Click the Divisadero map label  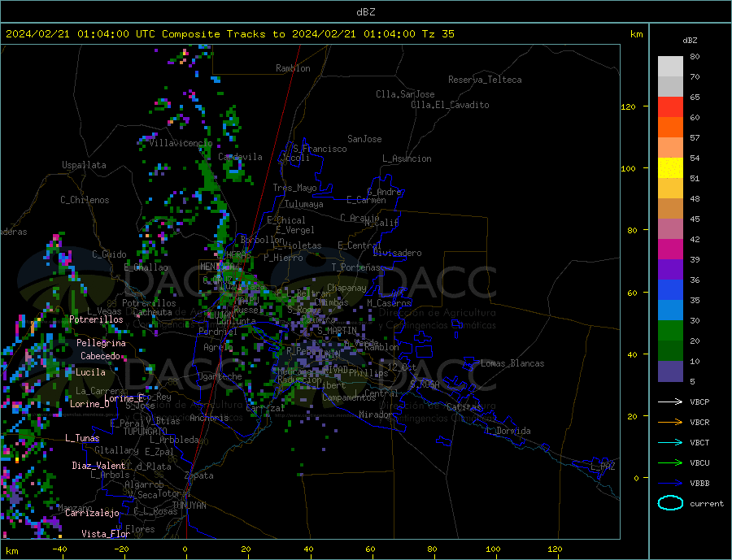[397, 253]
